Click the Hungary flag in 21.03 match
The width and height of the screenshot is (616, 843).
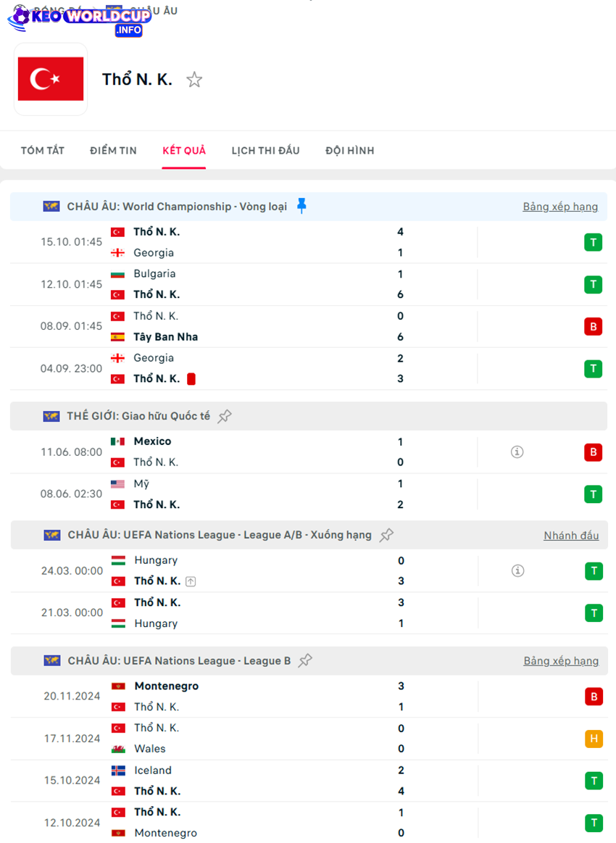tap(118, 623)
